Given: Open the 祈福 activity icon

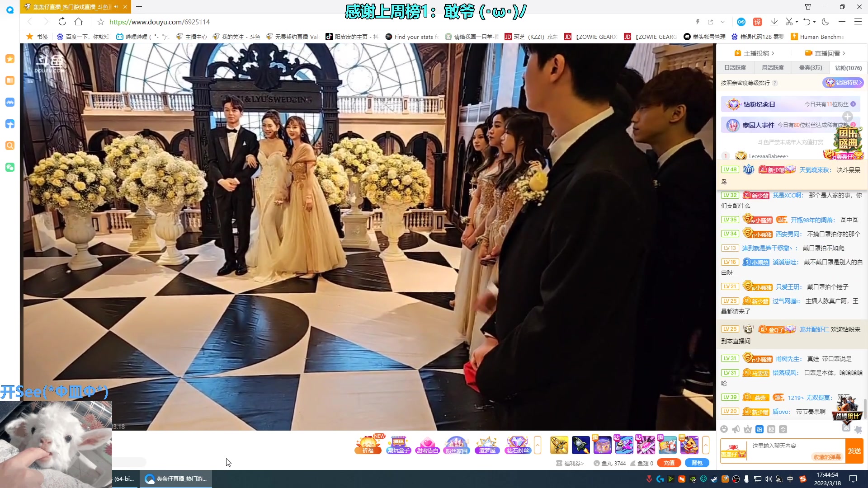Looking at the screenshot, I should pyautogui.click(x=368, y=445).
